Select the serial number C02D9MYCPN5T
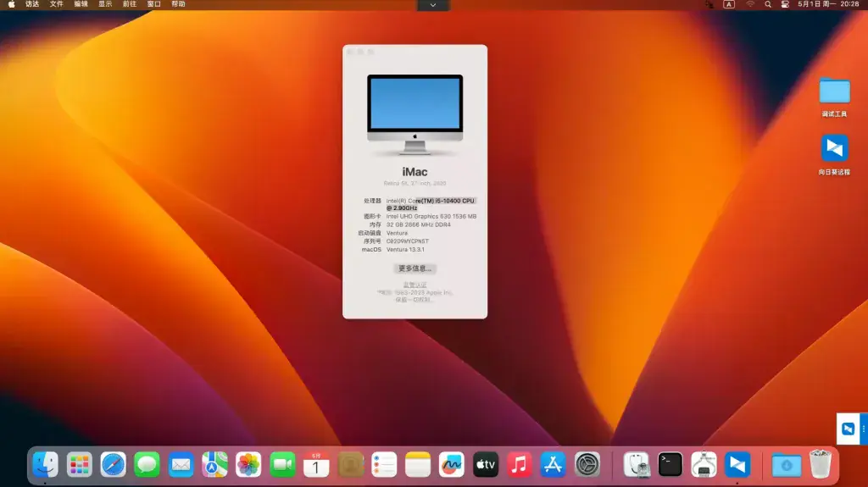The height and width of the screenshot is (487, 868). point(408,241)
